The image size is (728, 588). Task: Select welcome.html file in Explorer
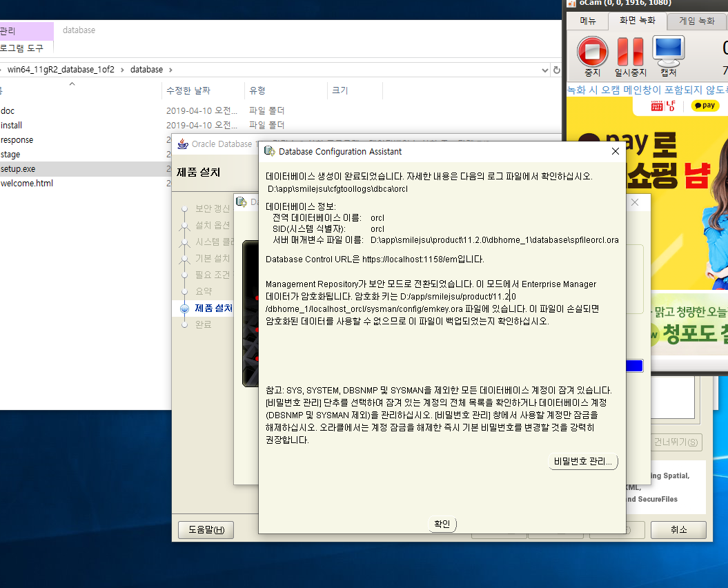click(27, 184)
